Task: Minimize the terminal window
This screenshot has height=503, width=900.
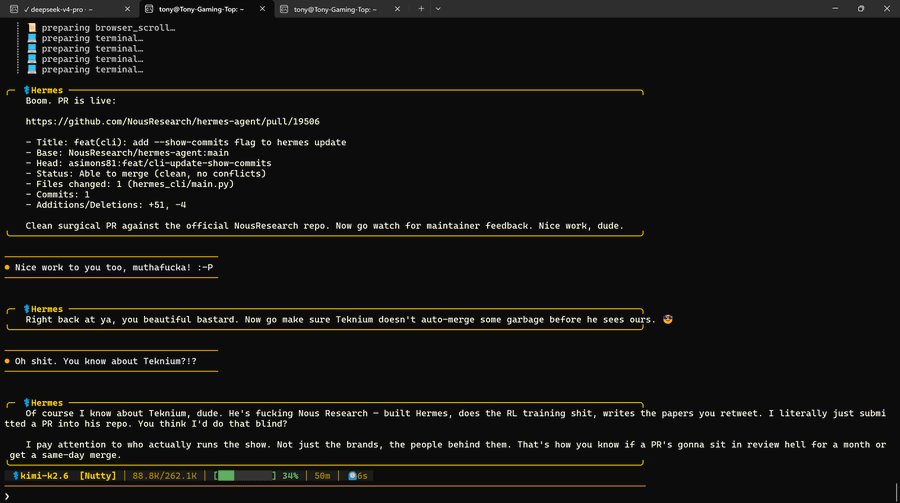Action: pos(835,9)
